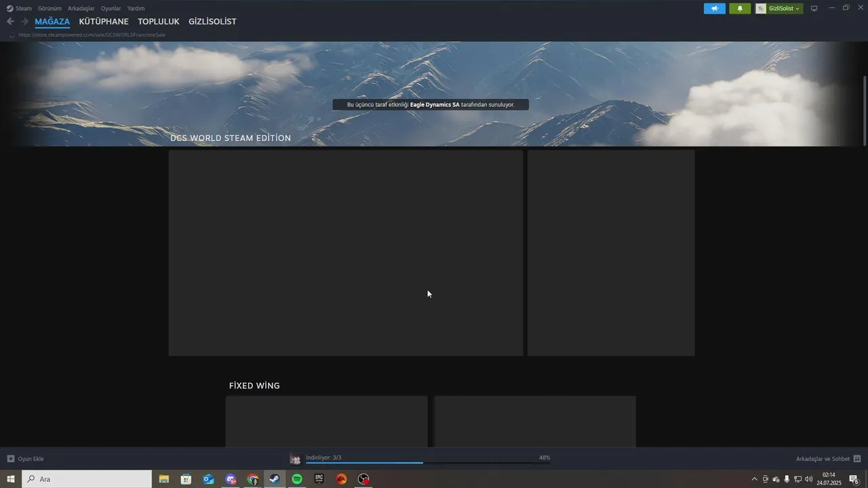868x488 pixels.
Task: Open the second Fixed Wing item card
Action: point(535,422)
